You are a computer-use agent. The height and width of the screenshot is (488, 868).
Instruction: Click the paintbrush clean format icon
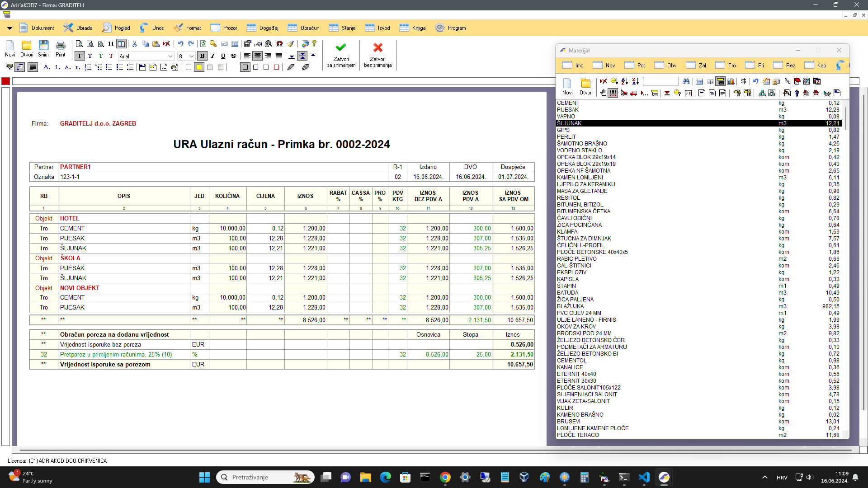[291, 44]
